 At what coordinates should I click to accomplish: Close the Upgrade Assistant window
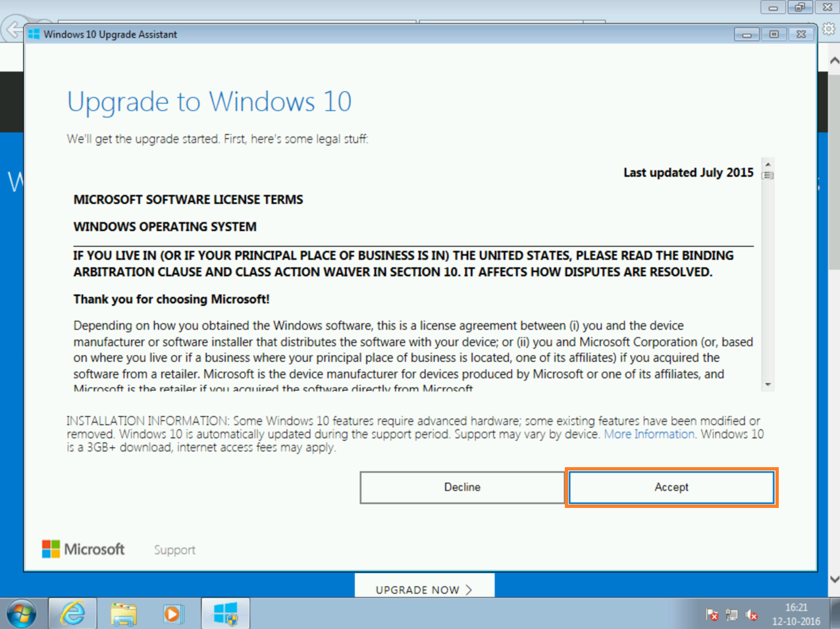click(801, 34)
